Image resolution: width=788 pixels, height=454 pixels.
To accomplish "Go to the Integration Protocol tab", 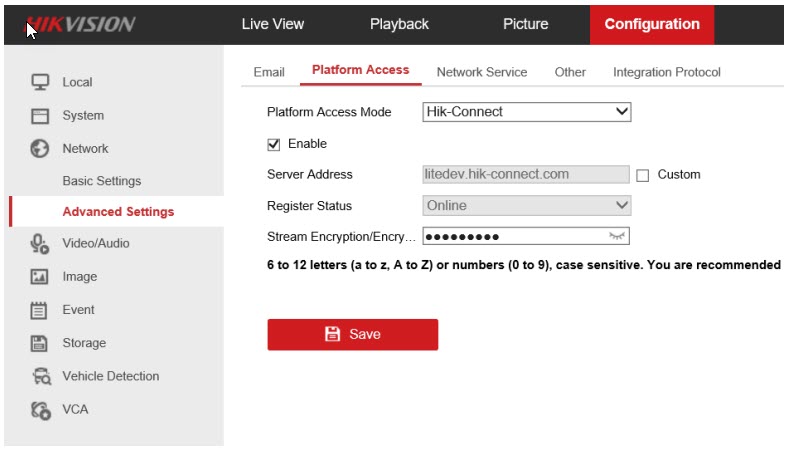I will coord(666,72).
